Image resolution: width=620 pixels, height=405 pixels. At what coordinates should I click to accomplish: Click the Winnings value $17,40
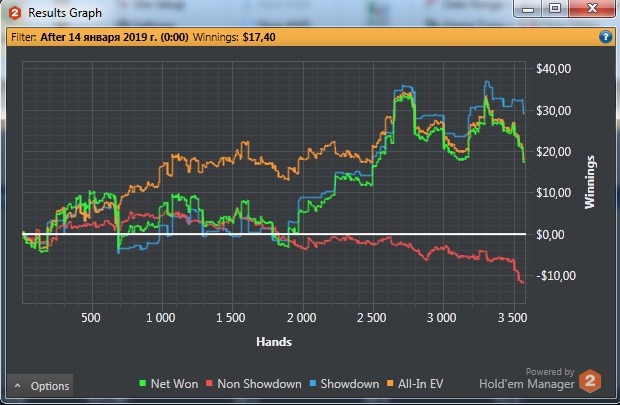[x=259, y=37]
